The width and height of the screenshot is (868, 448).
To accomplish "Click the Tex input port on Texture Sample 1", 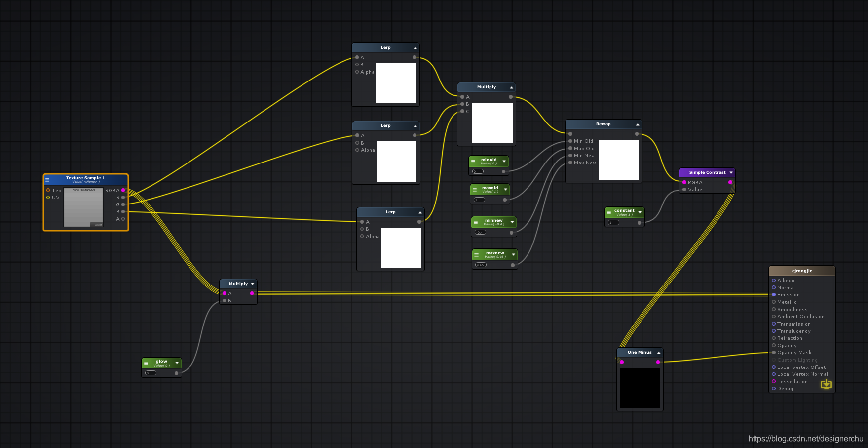I will pyautogui.click(x=48, y=190).
